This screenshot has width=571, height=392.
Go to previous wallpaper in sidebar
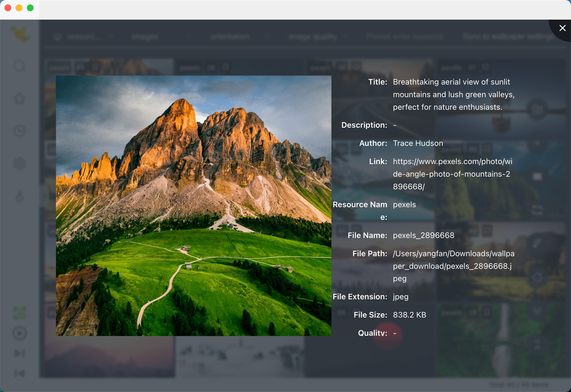point(20,373)
